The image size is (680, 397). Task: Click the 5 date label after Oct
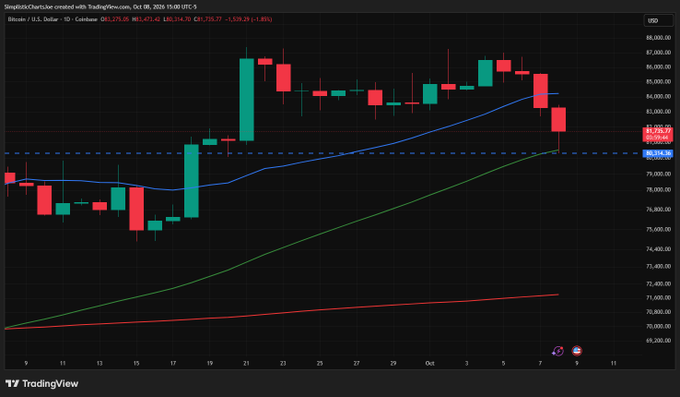click(x=503, y=363)
